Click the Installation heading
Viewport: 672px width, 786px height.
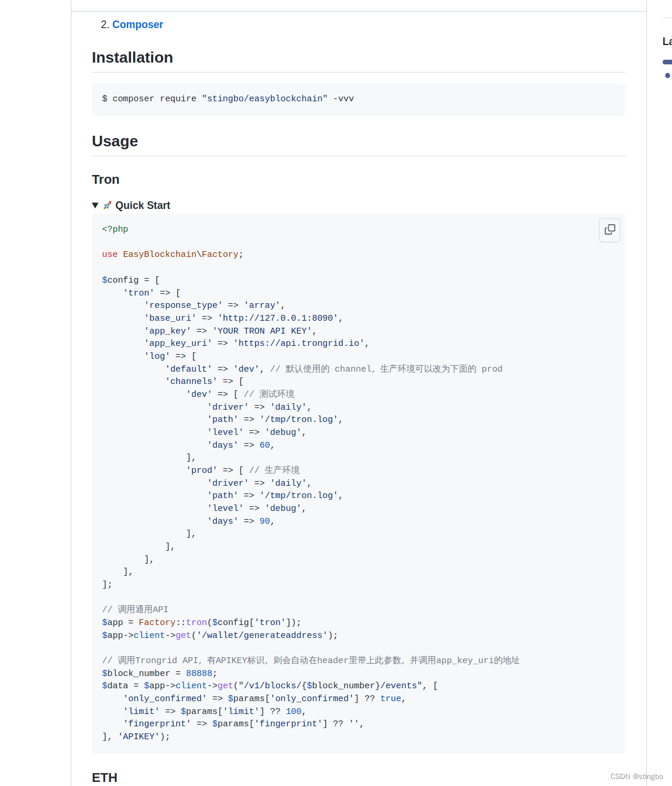132,57
